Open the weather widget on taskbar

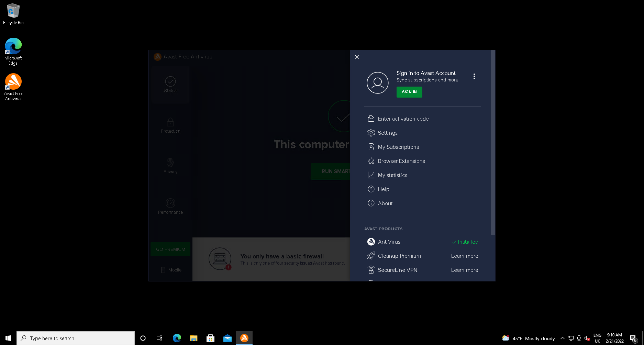tap(528, 338)
